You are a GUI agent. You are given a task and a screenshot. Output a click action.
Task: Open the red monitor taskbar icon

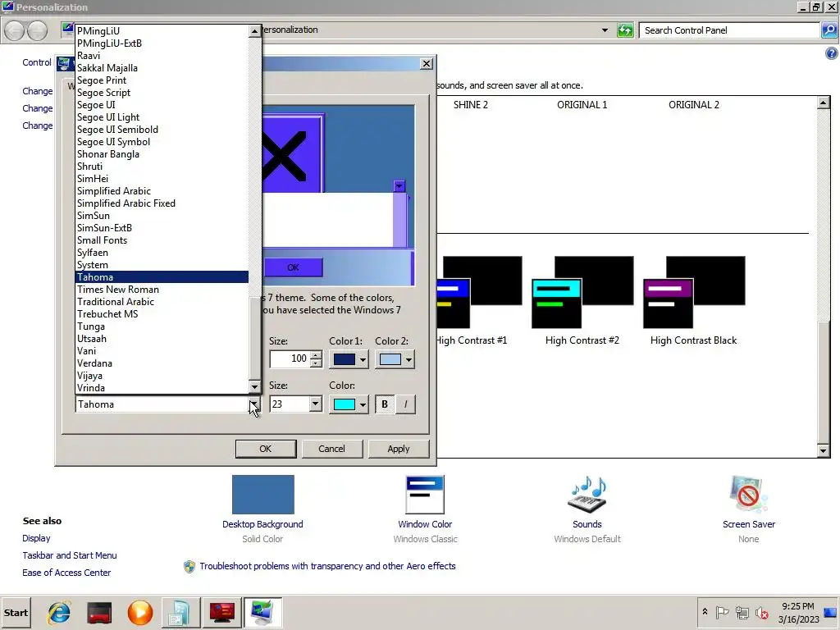[221, 612]
